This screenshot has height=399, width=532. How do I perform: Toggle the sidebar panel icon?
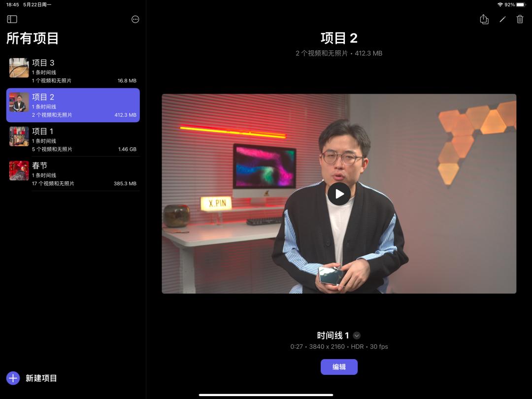tap(12, 19)
